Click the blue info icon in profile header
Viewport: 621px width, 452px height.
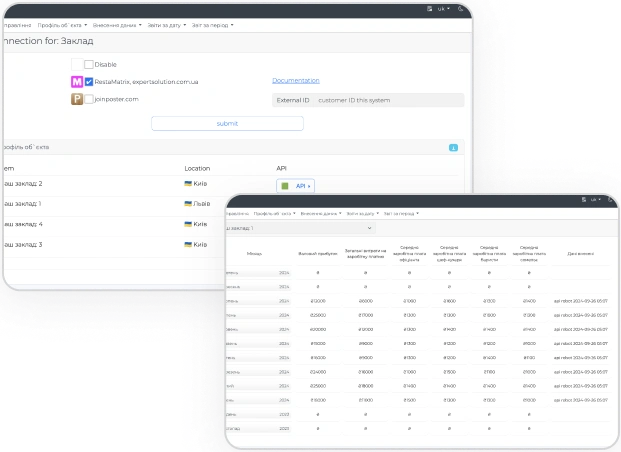[454, 147]
